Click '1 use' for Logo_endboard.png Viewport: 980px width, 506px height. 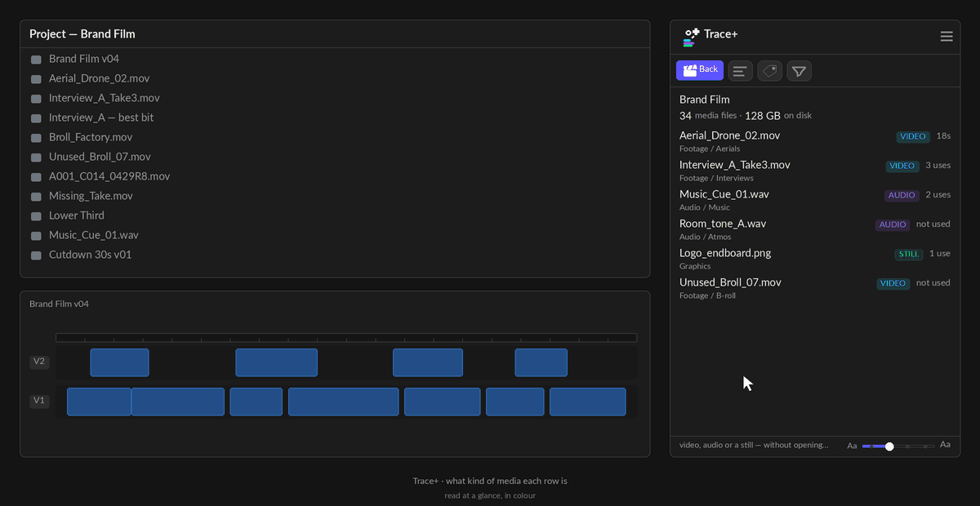pyautogui.click(x=940, y=254)
